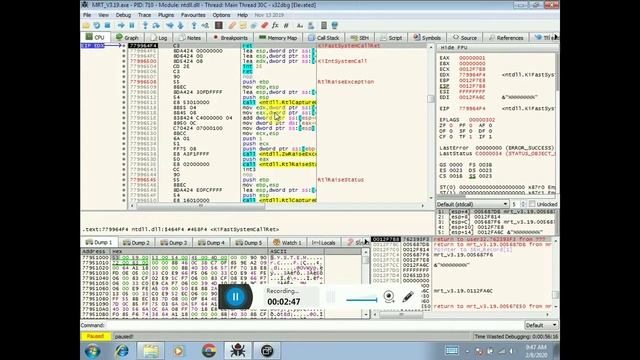Open the File menu
Screen dimensions: 640x360
(87, 15)
